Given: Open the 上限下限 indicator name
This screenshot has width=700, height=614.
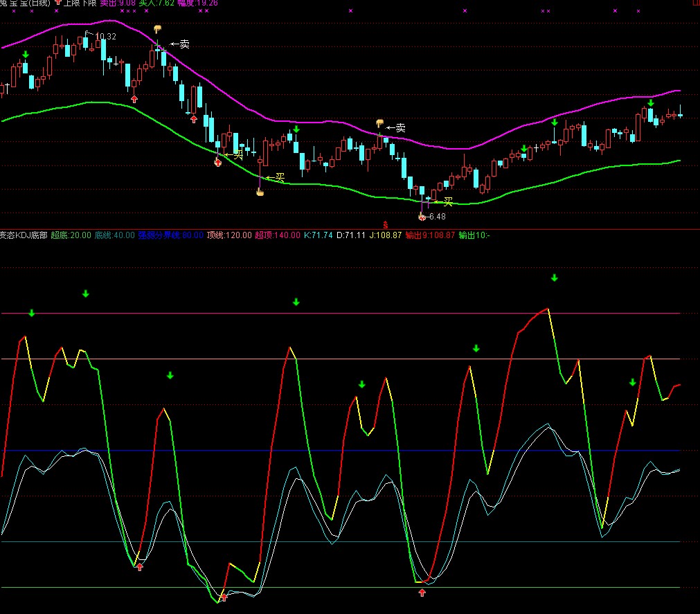Looking at the screenshot, I should tap(80, 3).
